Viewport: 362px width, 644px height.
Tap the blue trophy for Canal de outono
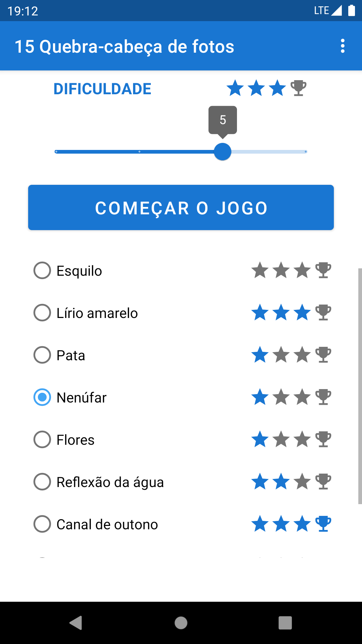pos(323,524)
